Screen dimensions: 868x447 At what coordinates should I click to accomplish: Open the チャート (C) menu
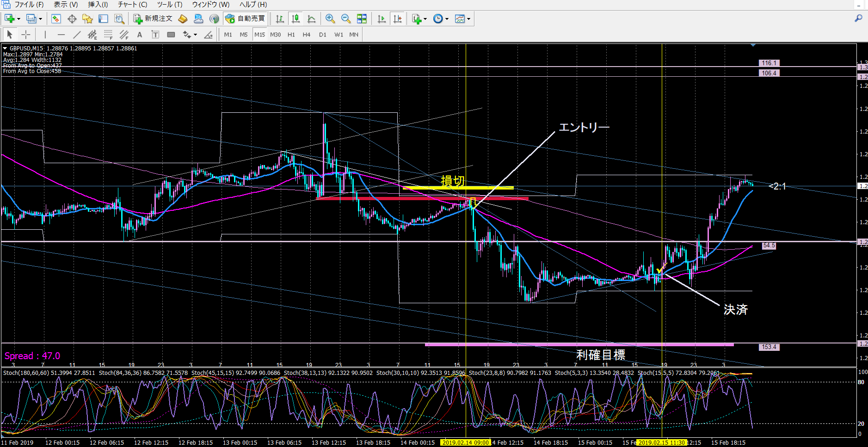(x=132, y=5)
